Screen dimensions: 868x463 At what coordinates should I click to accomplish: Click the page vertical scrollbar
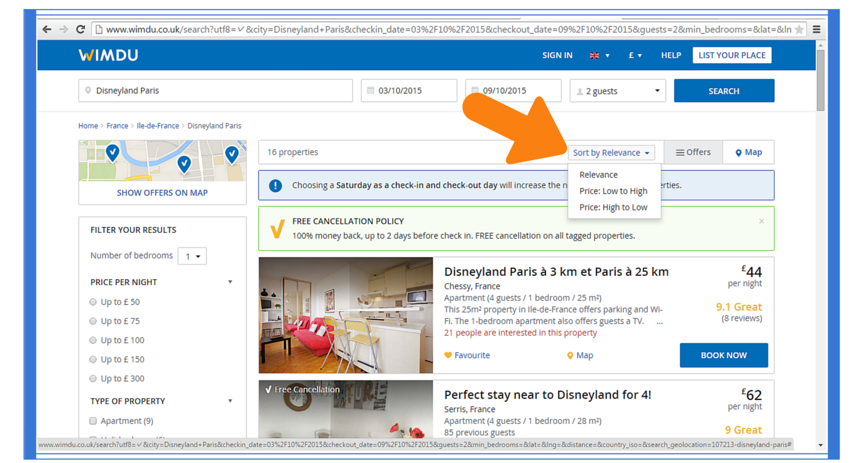click(820, 80)
